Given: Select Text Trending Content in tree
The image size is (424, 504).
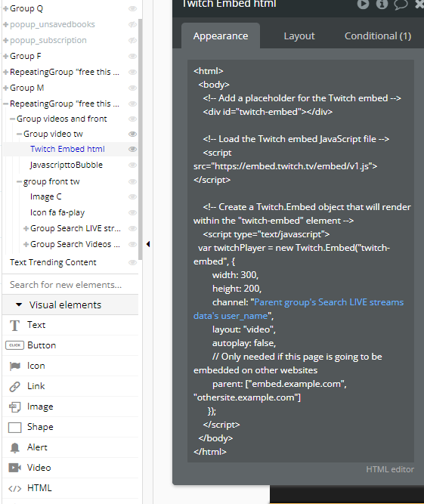Looking at the screenshot, I should pos(53,263).
